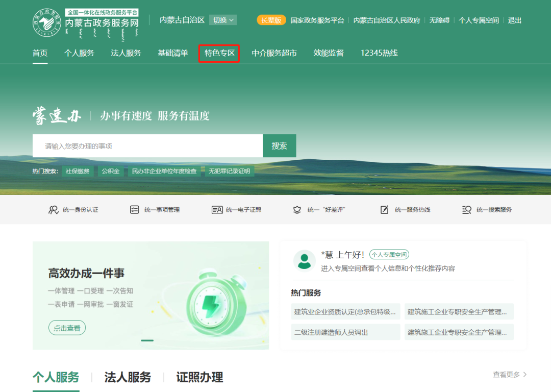This screenshot has height=392, width=551.
Task: Click the 社保缴费 hot search tag
Action: (78, 171)
